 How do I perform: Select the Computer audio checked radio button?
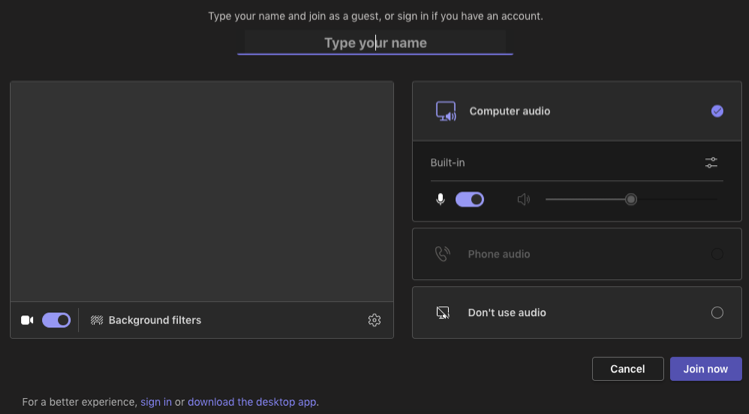pos(717,111)
